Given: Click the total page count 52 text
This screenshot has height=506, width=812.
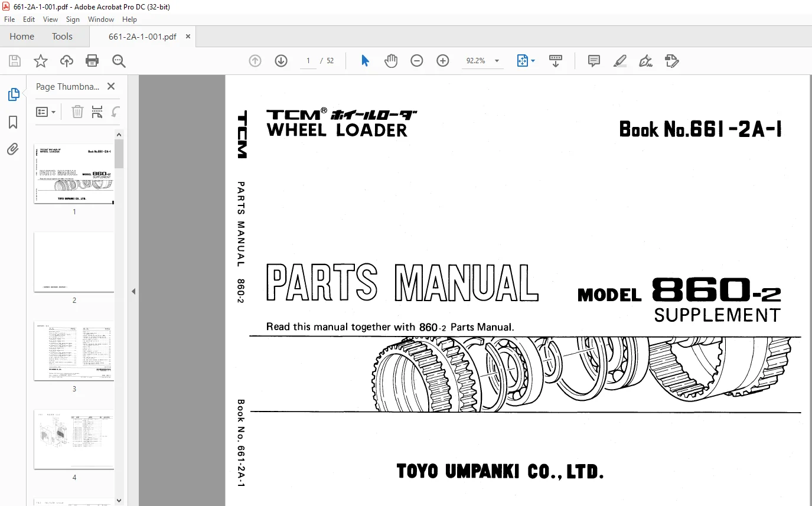Looking at the screenshot, I should click(330, 61).
